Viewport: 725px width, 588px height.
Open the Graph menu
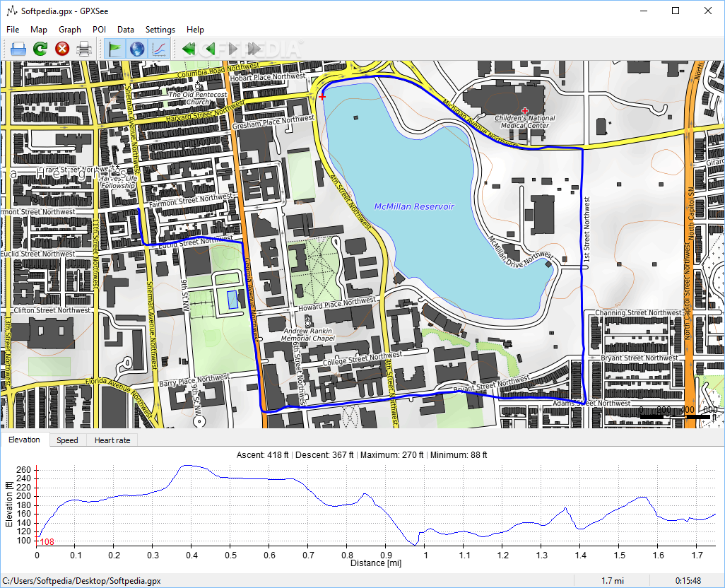pyautogui.click(x=70, y=30)
